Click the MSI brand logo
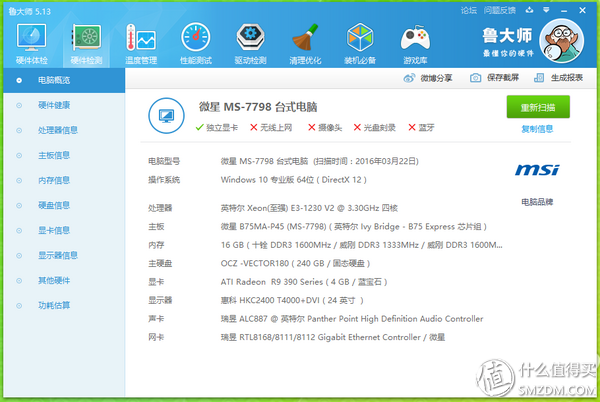Viewport: 600px width, 402px height. (x=537, y=170)
